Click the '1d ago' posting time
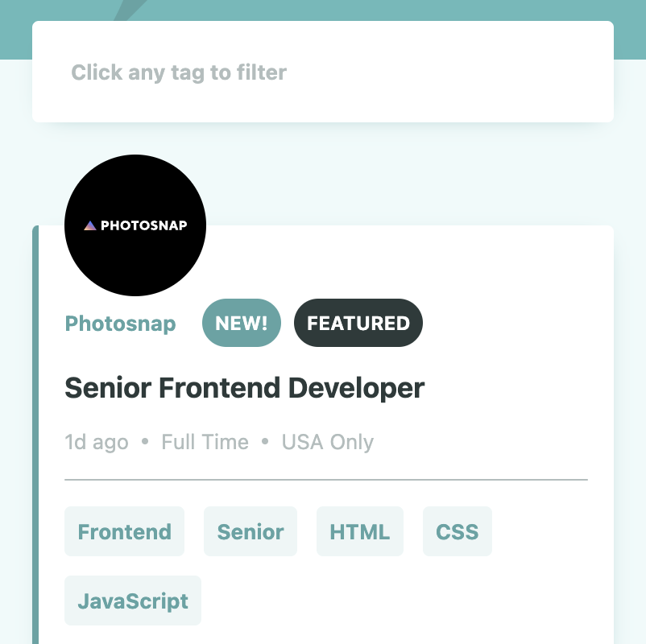The image size is (646, 644). coord(97,442)
